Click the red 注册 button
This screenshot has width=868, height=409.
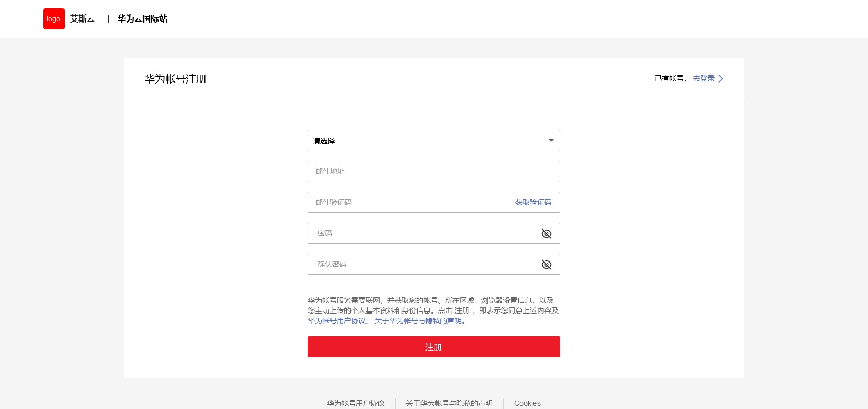pyautogui.click(x=434, y=347)
